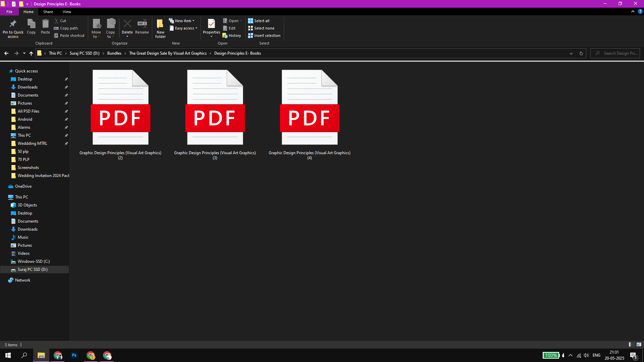Open the File menu tab
Image resolution: width=644 pixels, height=362 pixels.
9,12
